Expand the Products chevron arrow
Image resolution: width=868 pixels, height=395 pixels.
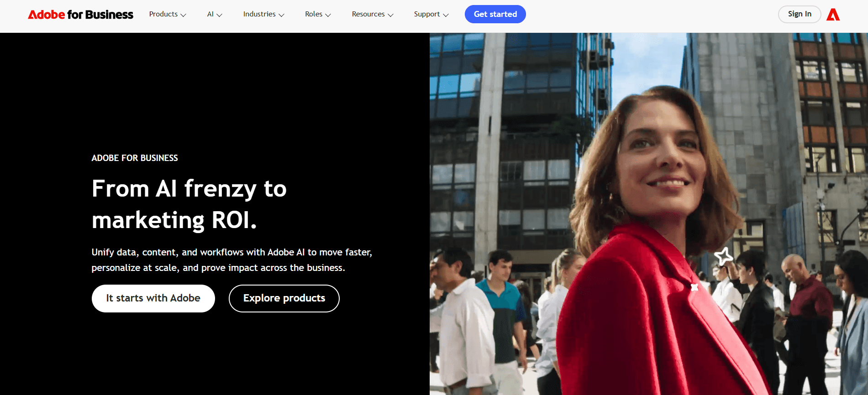tap(184, 15)
